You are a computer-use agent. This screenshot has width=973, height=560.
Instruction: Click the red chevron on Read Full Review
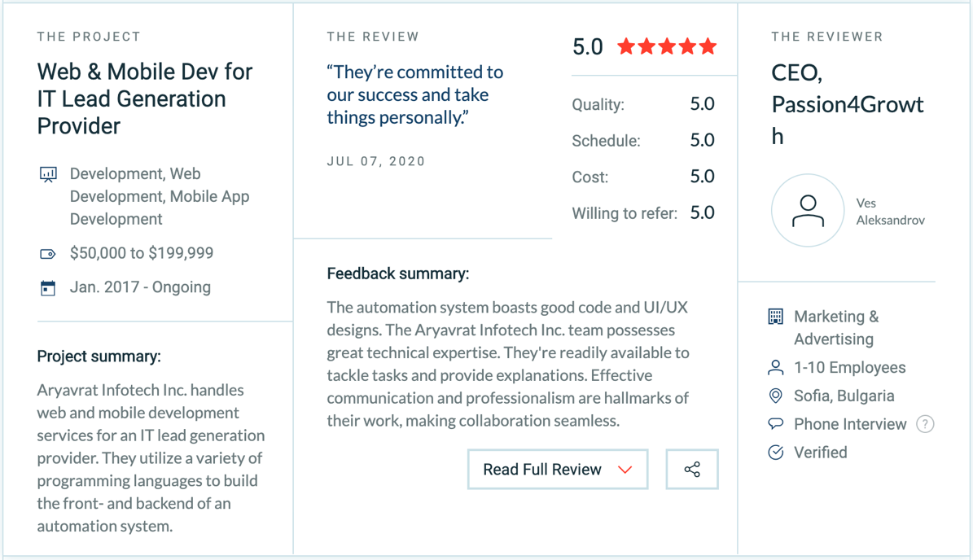(x=625, y=470)
